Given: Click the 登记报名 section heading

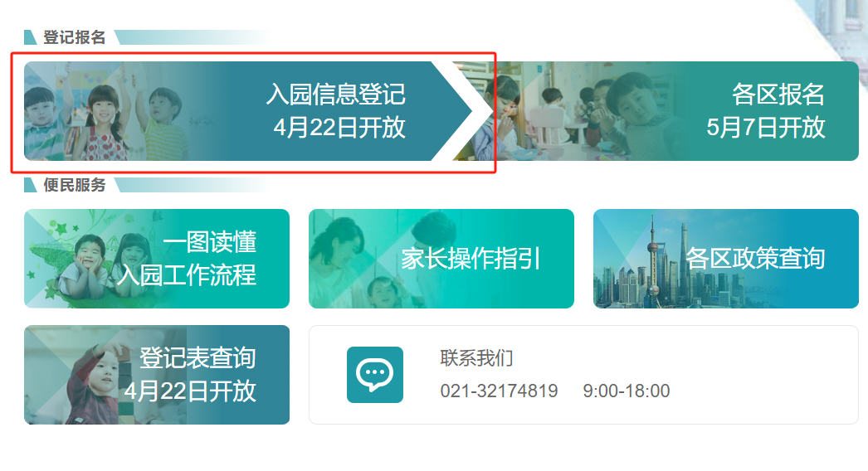Looking at the screenshot, I should click(74, 37).
